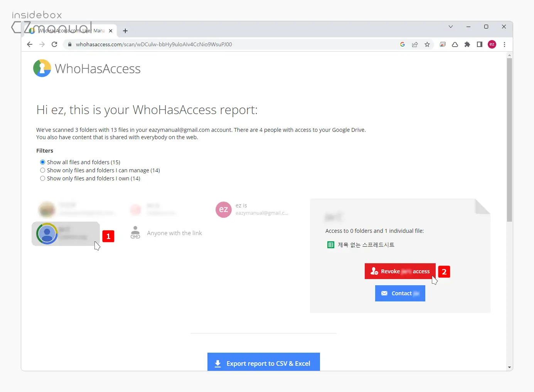Click the cast/media extension icon

point(443,44)
